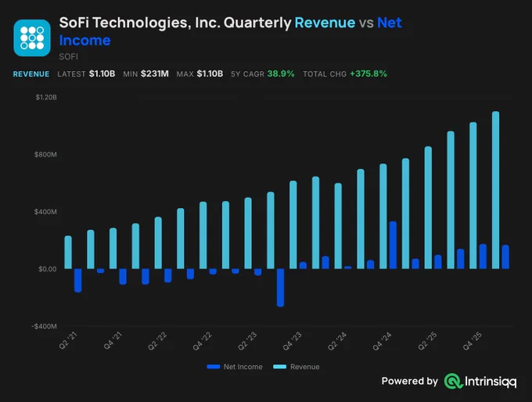Click the last net income bar at far right

[505, 257]
